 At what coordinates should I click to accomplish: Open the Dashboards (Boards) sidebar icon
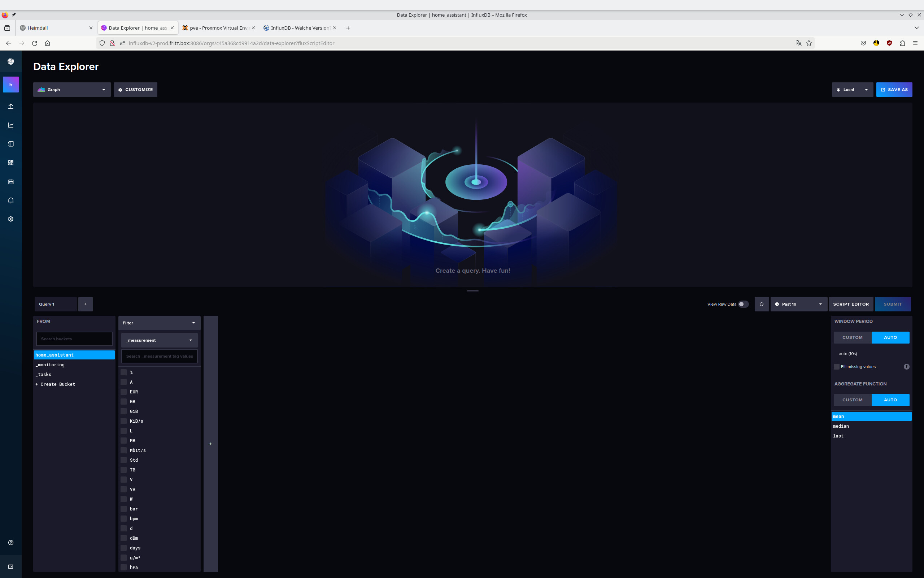point(11,163)
